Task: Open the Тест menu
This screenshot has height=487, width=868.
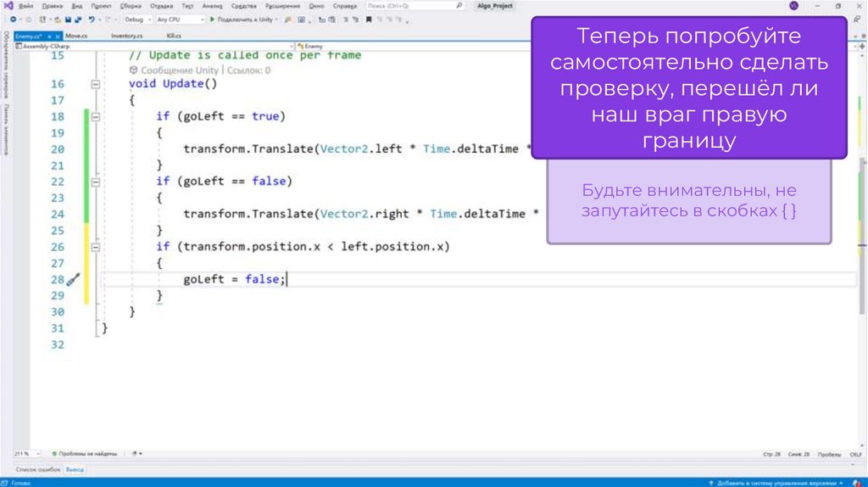Action: pos(187,6)
